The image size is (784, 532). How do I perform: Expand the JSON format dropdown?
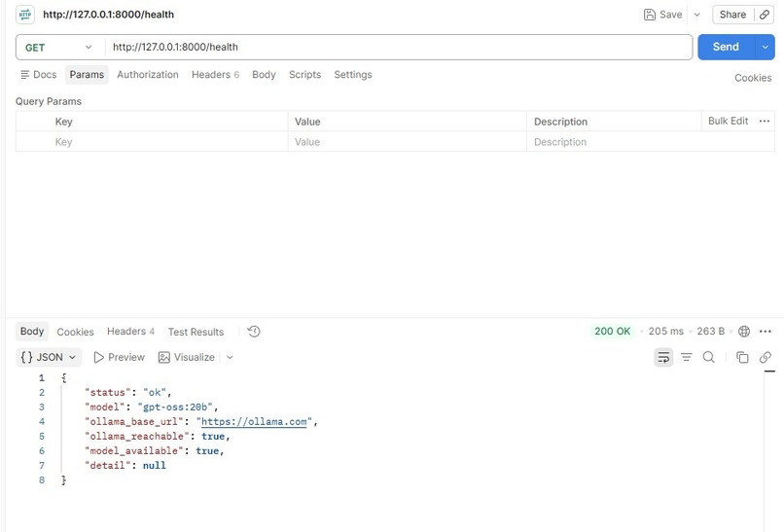(48, 357)
